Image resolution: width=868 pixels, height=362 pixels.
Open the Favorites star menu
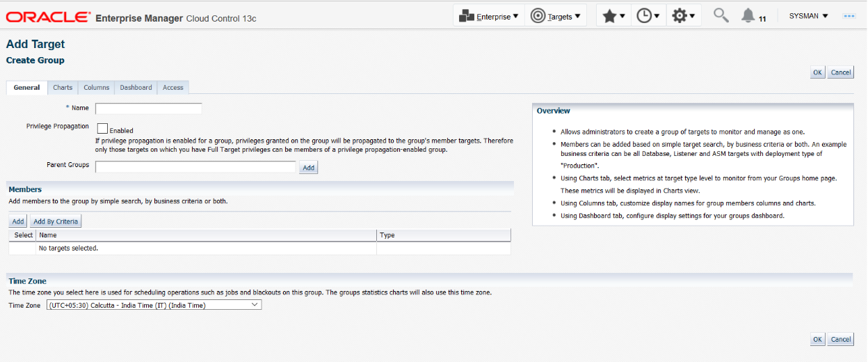pyautogui.click(x=613, y=16)
